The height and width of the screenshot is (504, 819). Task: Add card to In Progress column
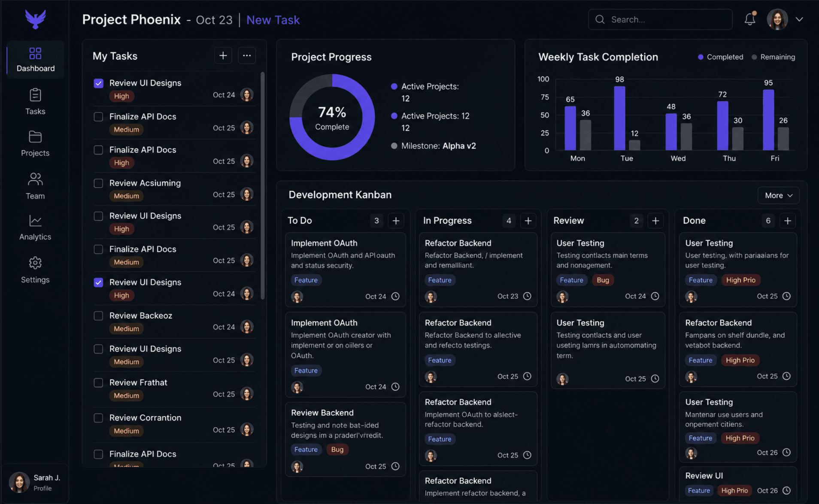point(528,221)
